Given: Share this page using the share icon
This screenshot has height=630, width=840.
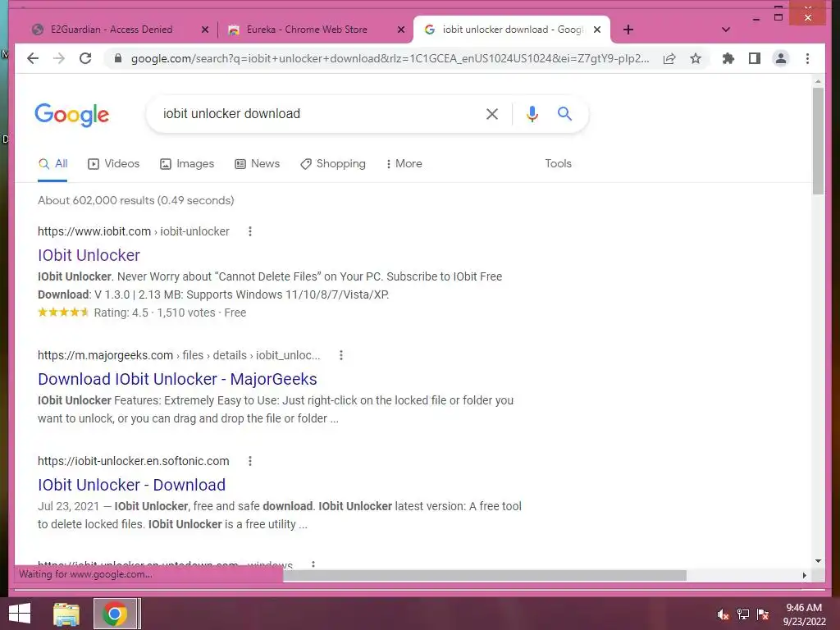Looking at the screenshot, I should click(669, 58).
